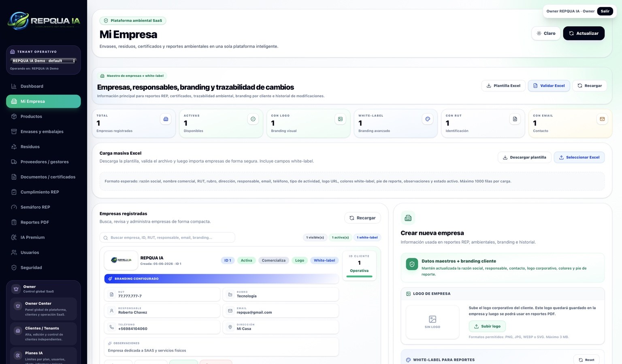This screenshot has height=364, width=622.
Task: Click the Maestro de empresas + white-label tag
Action: coord(132,76)
